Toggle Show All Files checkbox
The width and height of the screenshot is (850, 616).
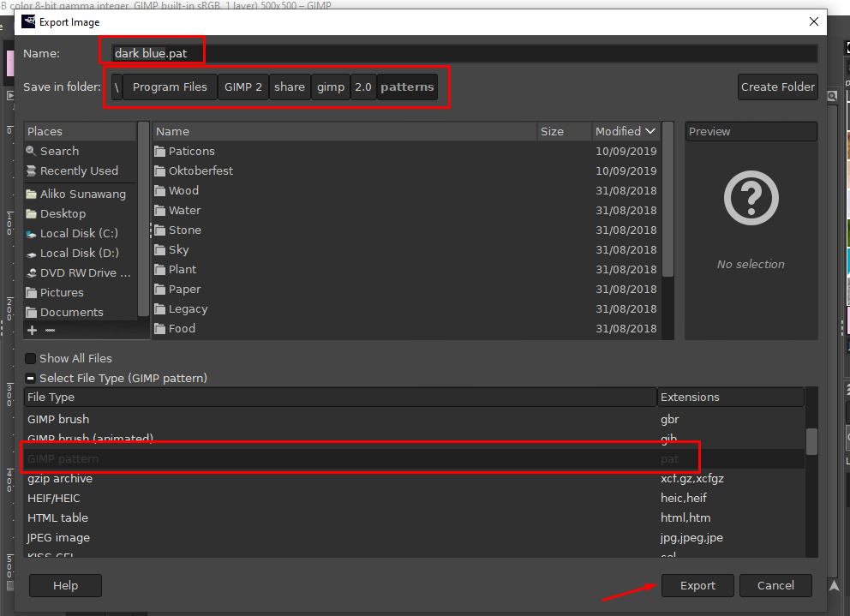(x=30, y=358)
